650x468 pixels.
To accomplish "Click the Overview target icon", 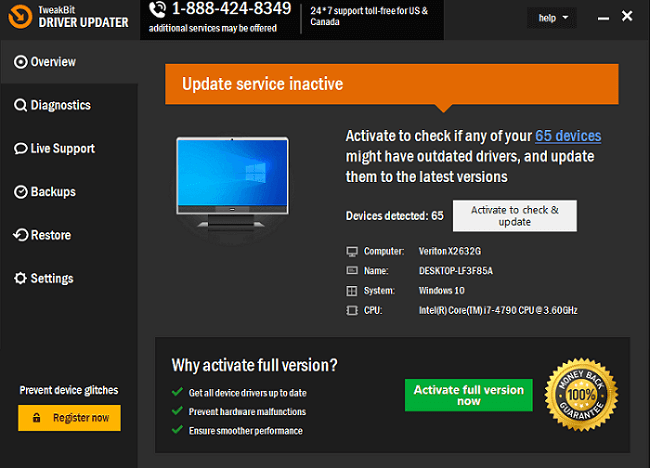I will [20, 62].
